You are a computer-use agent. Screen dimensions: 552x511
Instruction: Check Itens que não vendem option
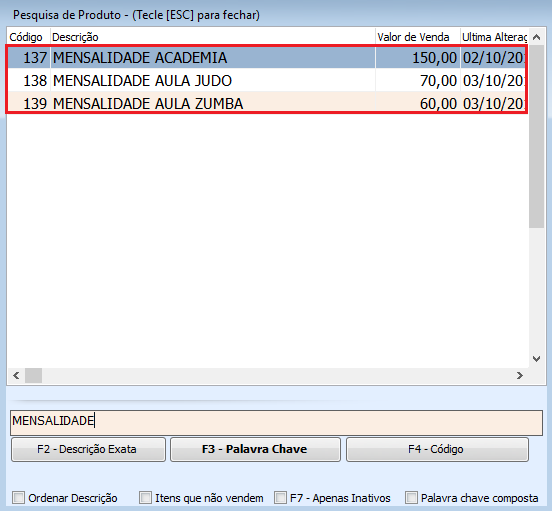click(x=145, y=498)
